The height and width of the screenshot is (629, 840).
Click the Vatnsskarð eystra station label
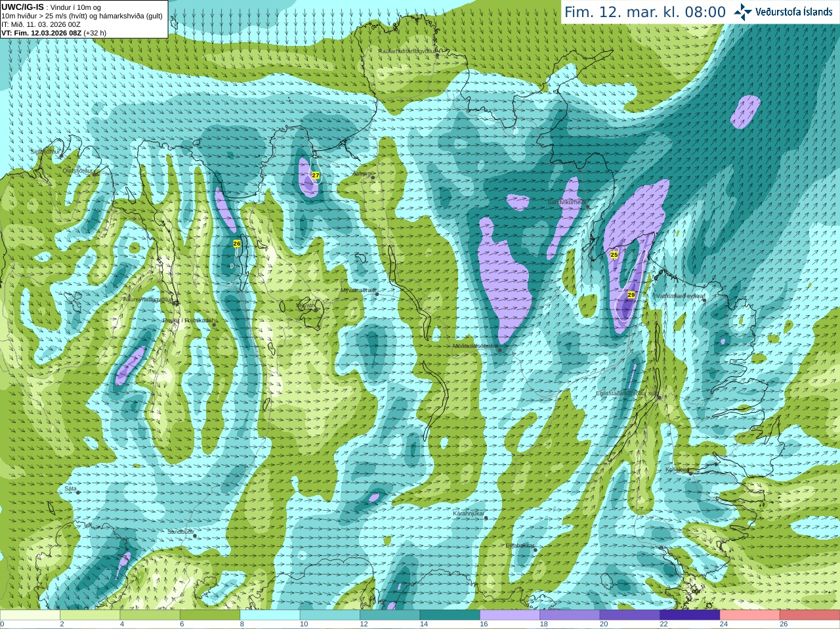click(x=681, y=296)
